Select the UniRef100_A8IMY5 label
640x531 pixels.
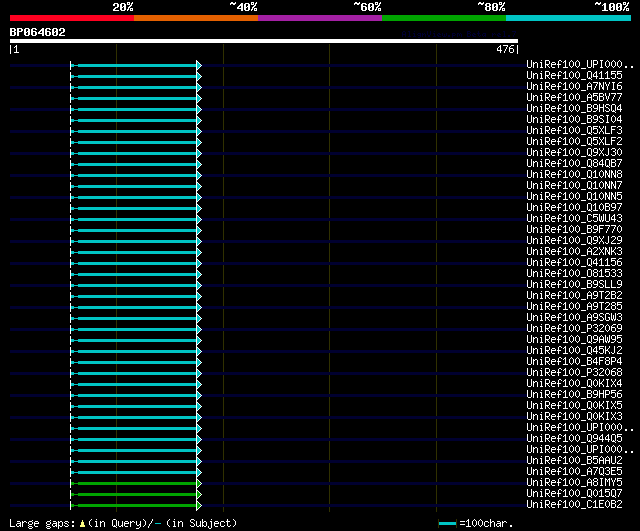(x=574, y=483)
